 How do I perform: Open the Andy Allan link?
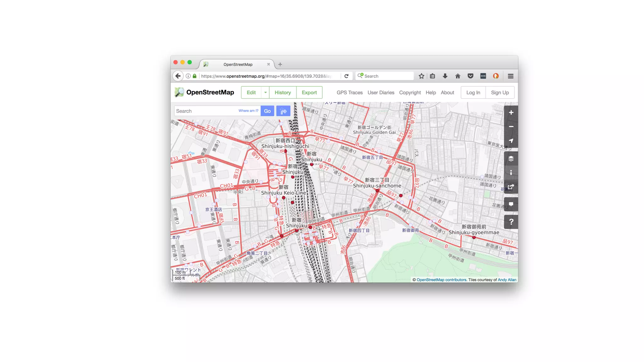point(507,280)
